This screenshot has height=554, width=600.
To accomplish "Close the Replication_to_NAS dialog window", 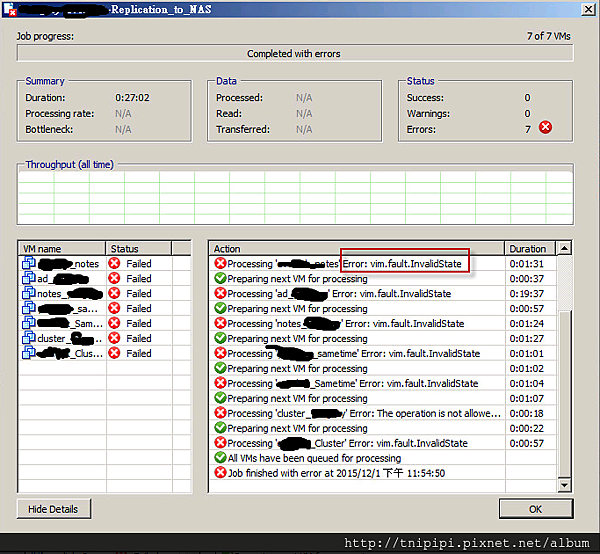I will tap(588, 9).
